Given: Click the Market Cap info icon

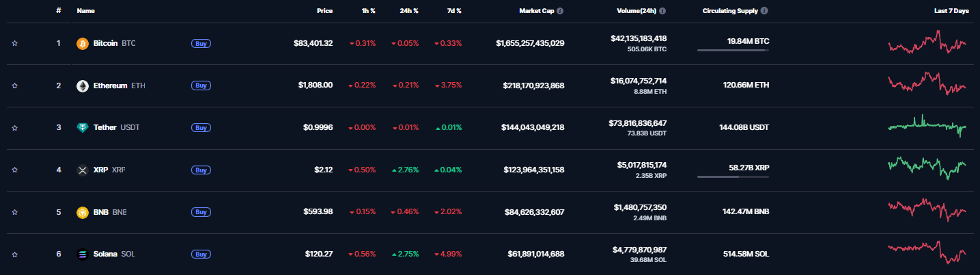Looking at the screenshot, I should [x=560, y=11].
